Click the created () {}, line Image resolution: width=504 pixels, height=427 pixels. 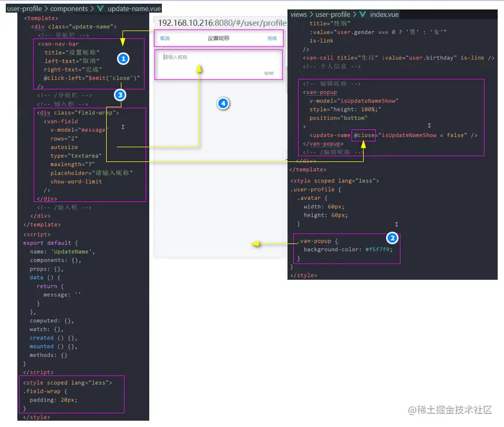(x=54, y=338)
